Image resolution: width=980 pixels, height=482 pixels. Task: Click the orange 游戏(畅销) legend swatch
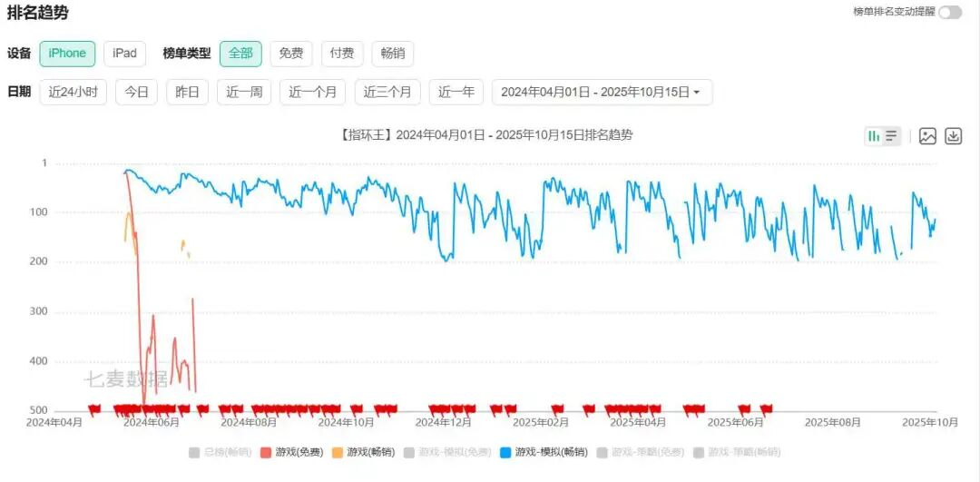(x=338, y=452)
